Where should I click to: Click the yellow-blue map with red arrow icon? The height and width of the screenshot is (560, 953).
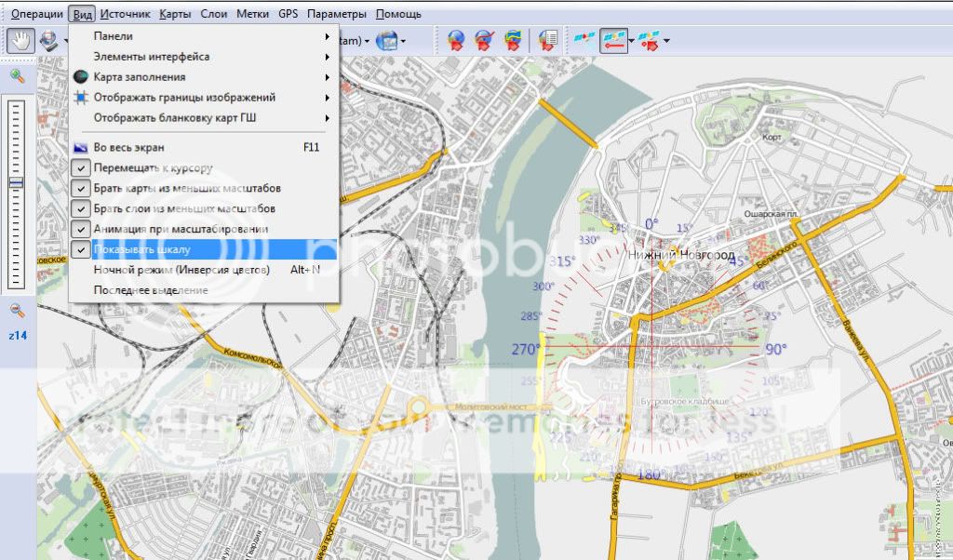[513, 41]
